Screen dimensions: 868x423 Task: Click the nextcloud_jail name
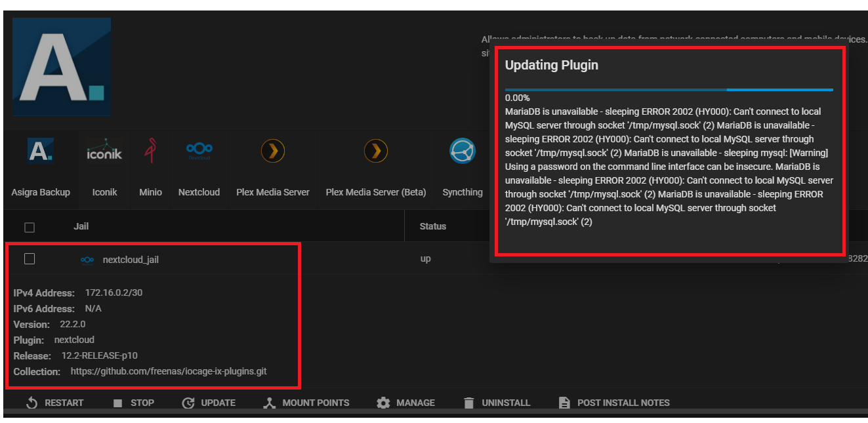tap(131, 260)
